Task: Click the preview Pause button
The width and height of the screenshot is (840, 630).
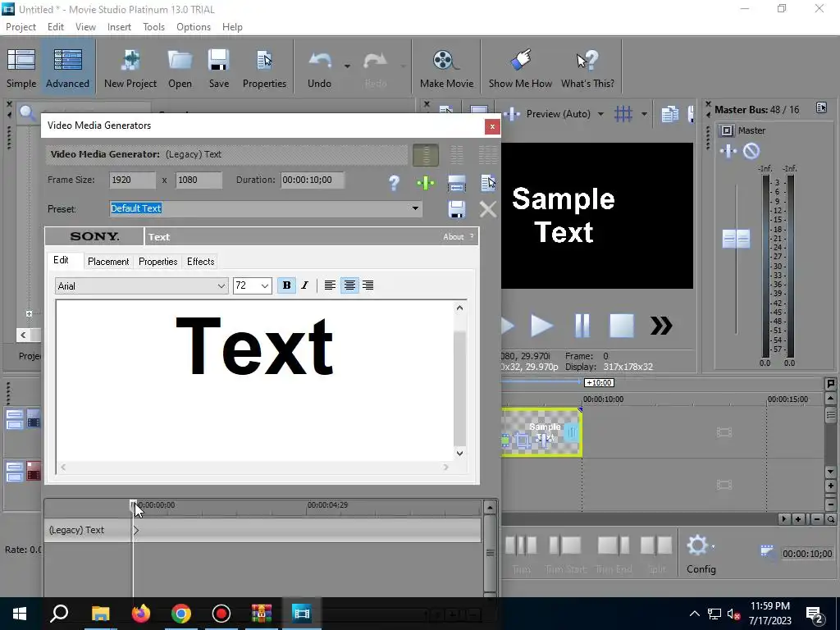Action: 582,326
